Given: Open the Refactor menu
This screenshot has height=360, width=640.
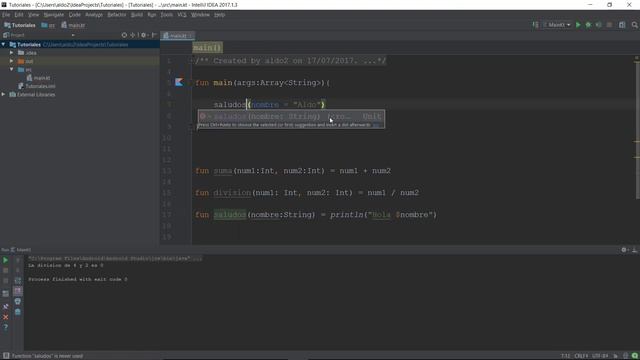Looking at the screenshot, I should click(117, 15).
